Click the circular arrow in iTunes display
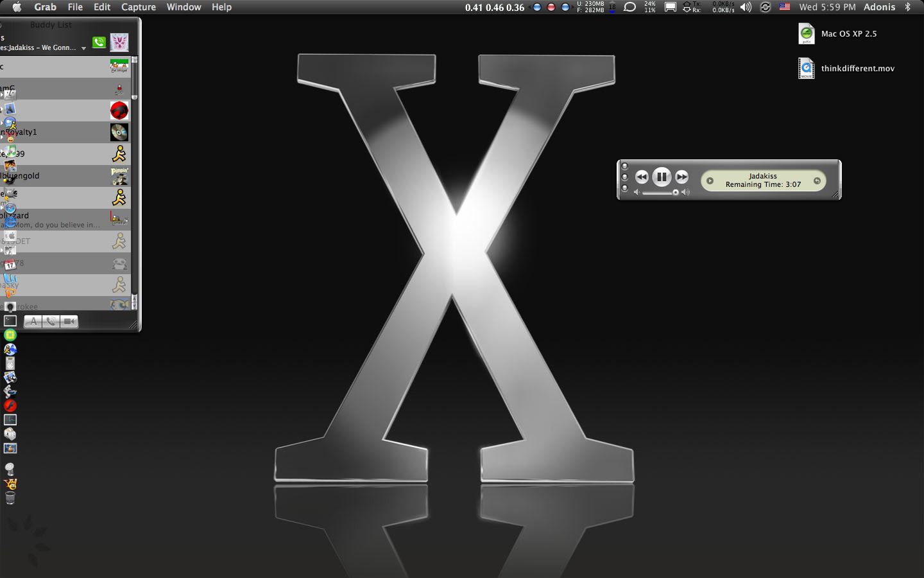 pos(817,180)
